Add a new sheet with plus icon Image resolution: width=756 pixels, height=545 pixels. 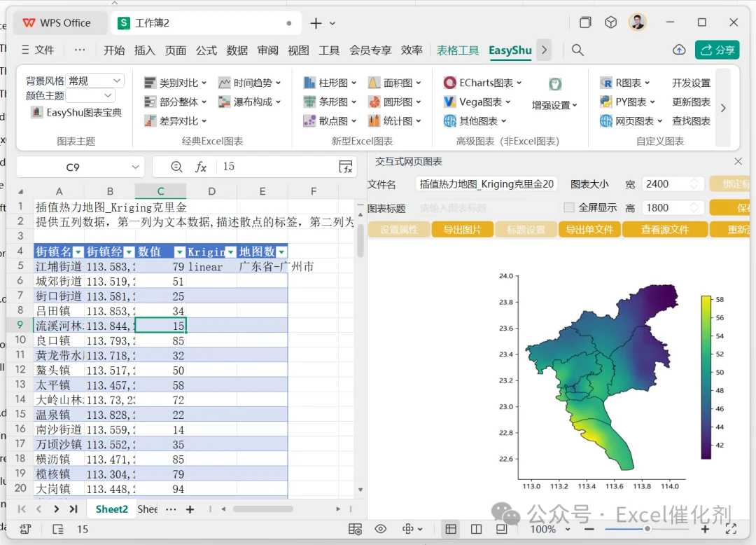(x=190, y=509)
